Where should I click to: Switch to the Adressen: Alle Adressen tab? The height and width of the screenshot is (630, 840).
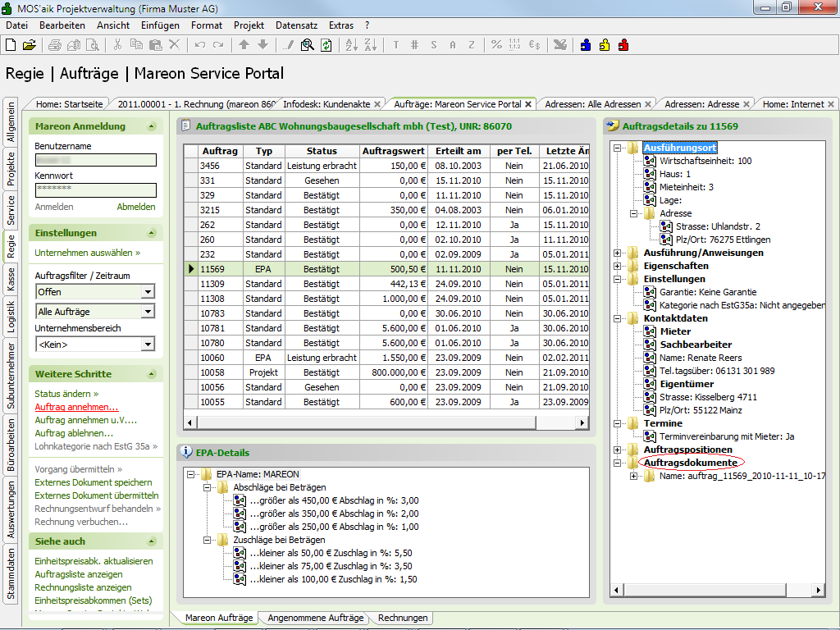[x=592, y=104]
